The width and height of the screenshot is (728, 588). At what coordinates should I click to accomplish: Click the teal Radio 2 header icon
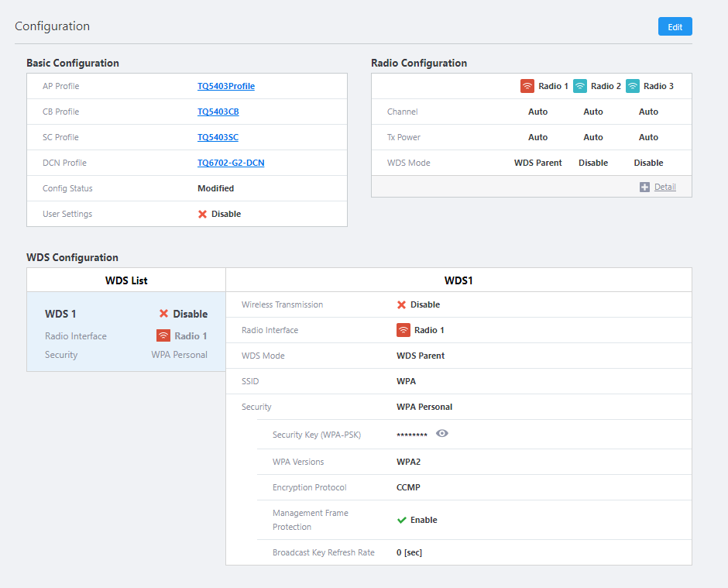(x=580, y=86)
